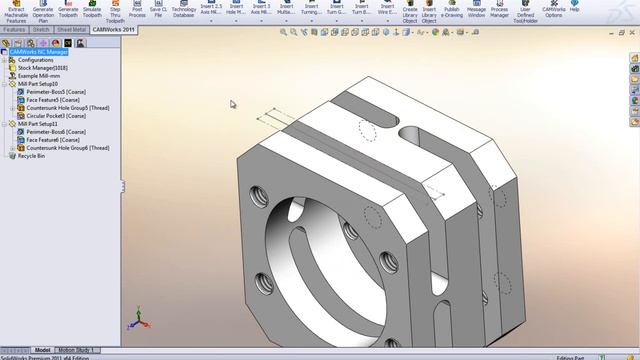
Task: Click Insert Library Object
Action: (429, 12)
